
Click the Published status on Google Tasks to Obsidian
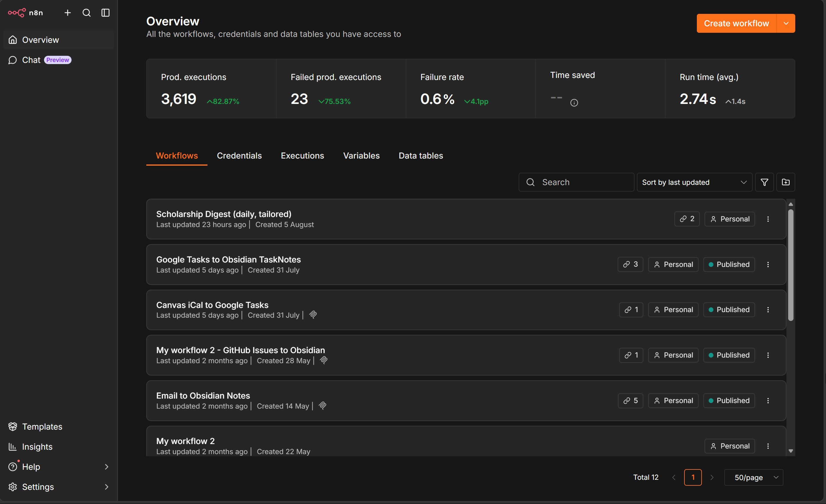[x=729, y=265]
